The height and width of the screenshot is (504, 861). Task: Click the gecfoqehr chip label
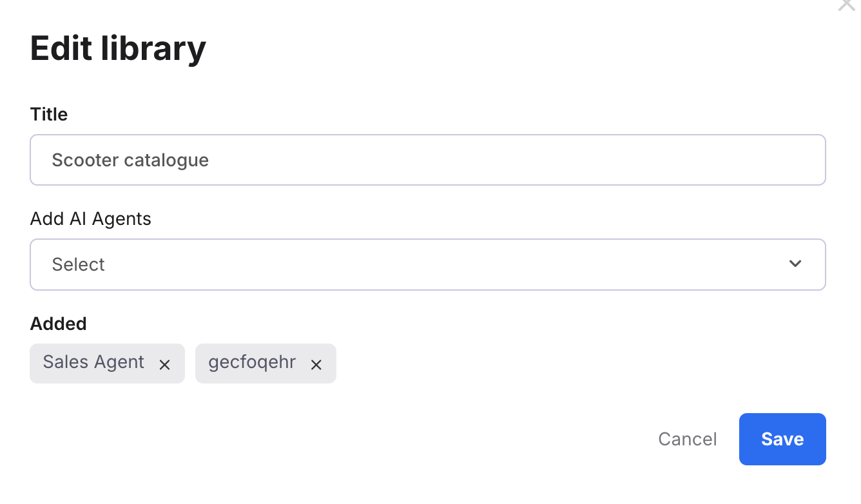click(x=252, y=362)
